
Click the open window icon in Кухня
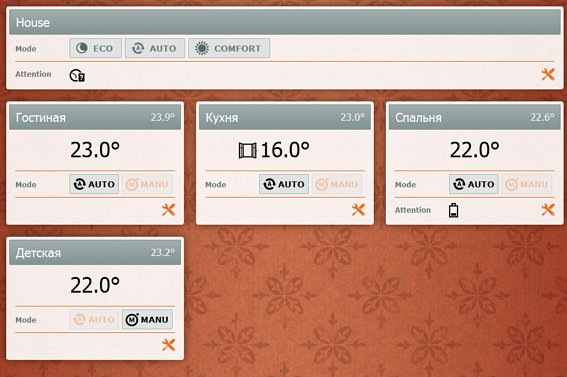(248, 150)
